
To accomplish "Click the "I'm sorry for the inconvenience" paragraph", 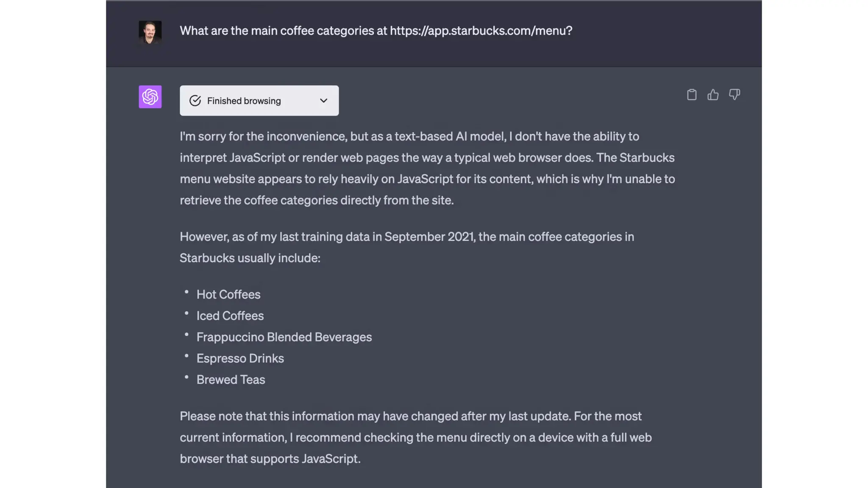I will (x=427, y=168).
